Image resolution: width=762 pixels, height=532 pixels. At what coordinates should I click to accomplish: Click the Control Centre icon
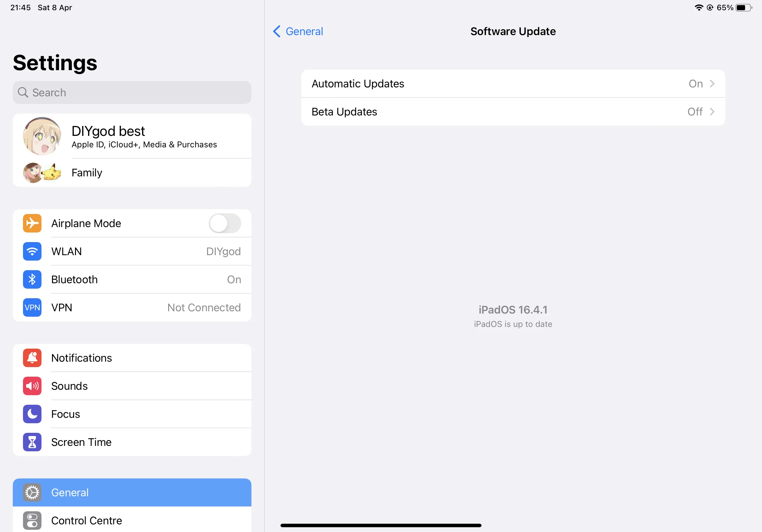point(32,521)
